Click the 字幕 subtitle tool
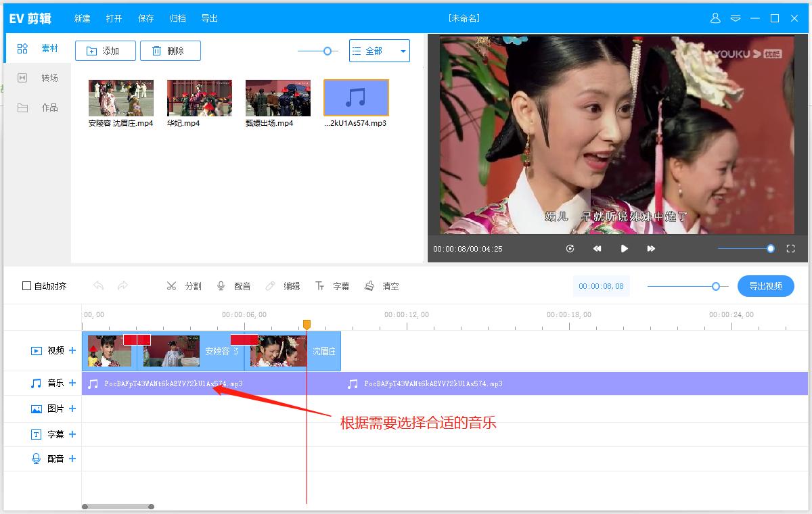This screenshot has height=514, width=812. [332, 286]
